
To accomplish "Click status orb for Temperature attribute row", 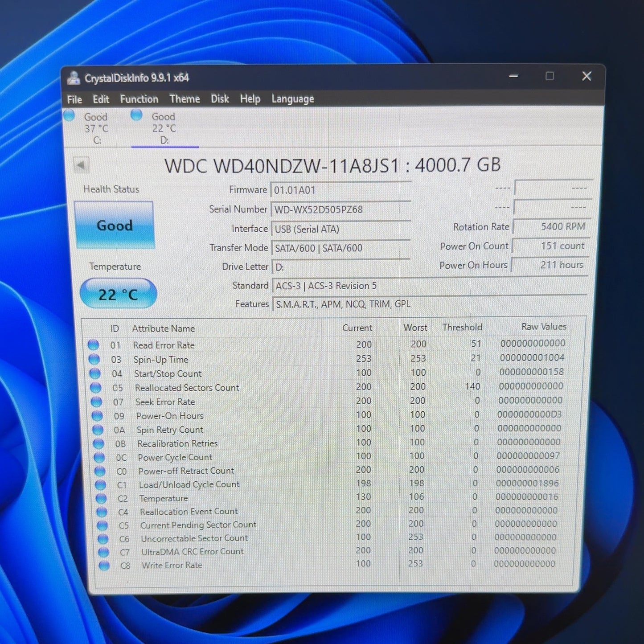I will click(x=102, y=498).
